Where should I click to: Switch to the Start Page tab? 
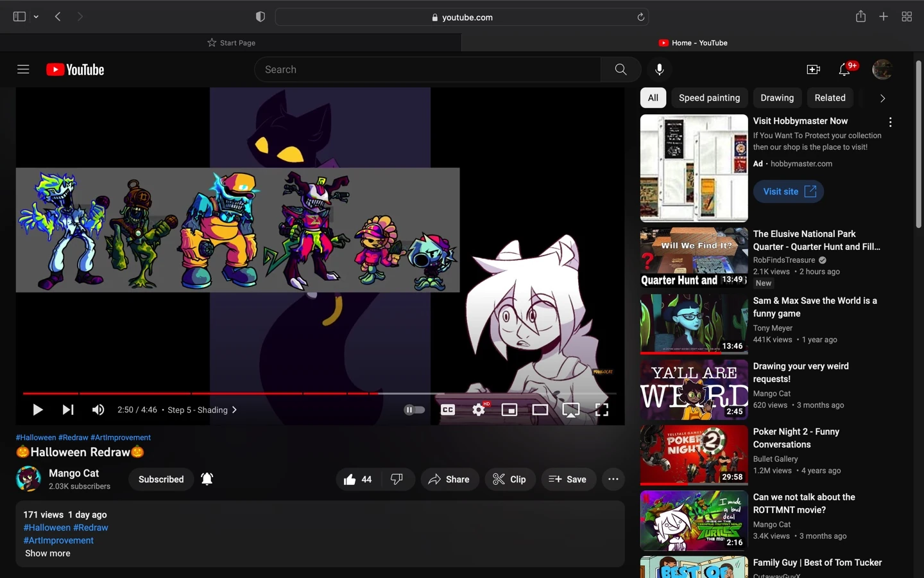click(x=231, y=43)
